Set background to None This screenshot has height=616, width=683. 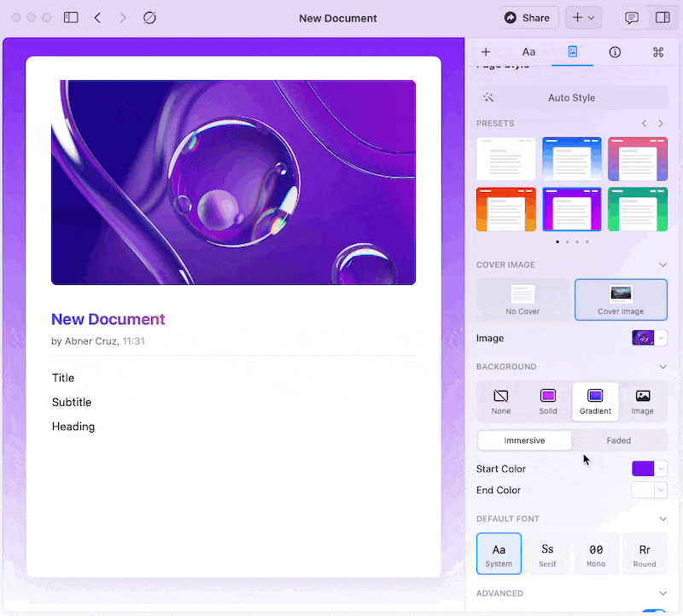tap(501, 401)
